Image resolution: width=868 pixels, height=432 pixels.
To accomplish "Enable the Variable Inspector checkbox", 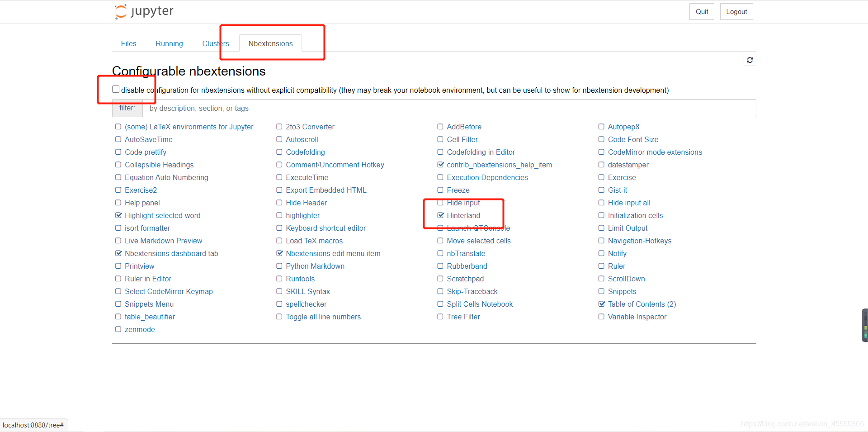I will [x=601, y=317].
